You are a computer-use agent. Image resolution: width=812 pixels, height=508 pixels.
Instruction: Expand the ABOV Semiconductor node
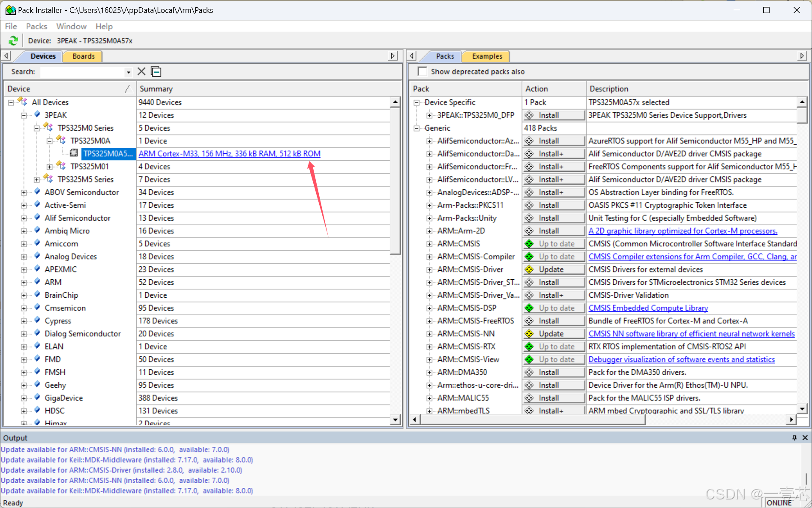[24, 192]
